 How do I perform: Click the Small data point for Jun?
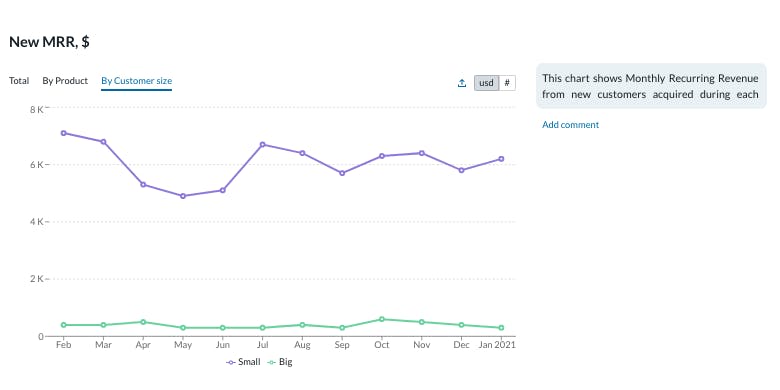pos(223,191)
